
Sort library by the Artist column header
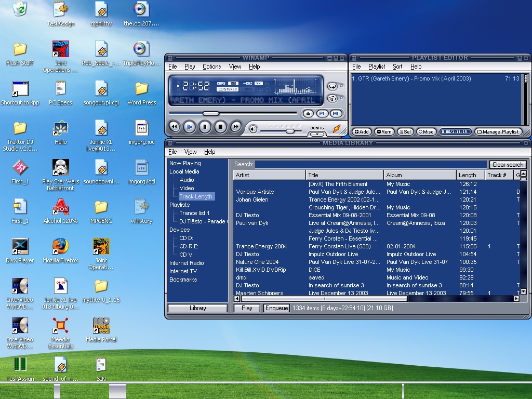(x=270, y=175)
